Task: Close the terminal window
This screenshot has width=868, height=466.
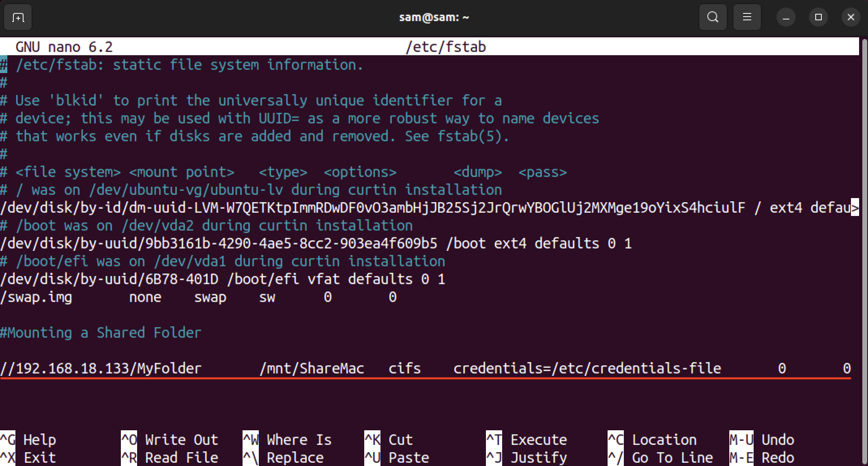Action: click(x=851, y=17)
